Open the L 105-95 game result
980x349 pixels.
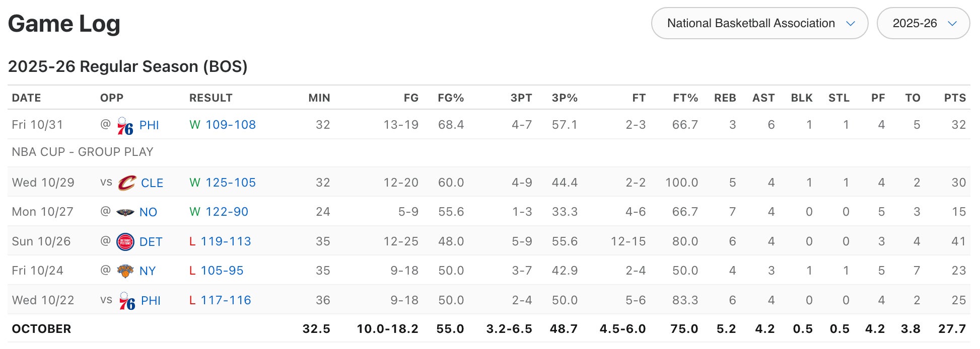click(222, 271)
